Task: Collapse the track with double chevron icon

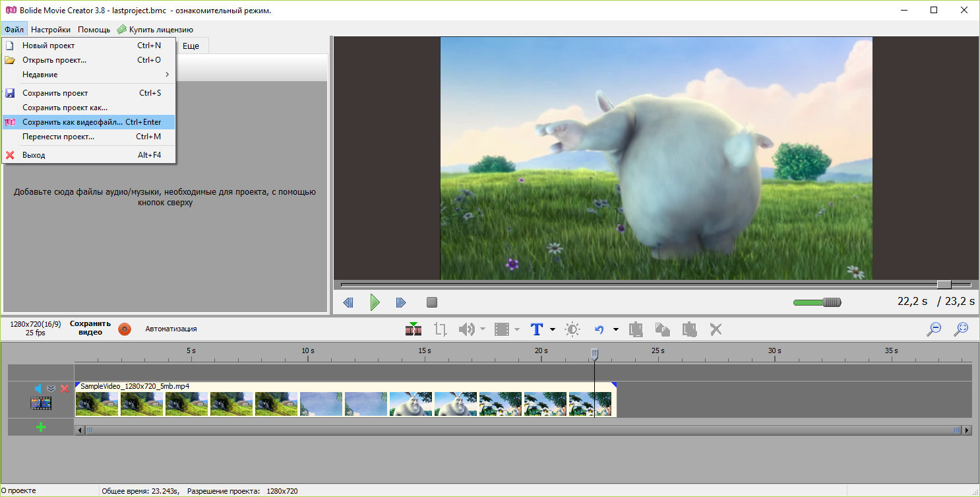Action: coord(51,388)
